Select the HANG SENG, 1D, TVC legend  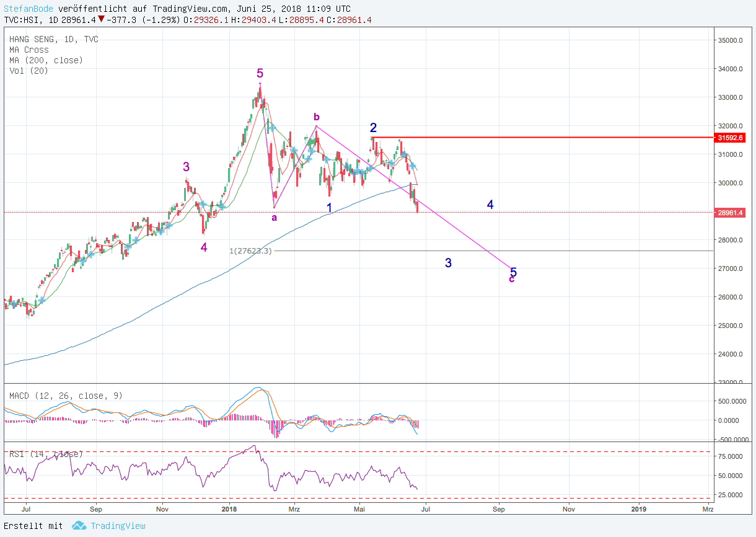(54, 39)
